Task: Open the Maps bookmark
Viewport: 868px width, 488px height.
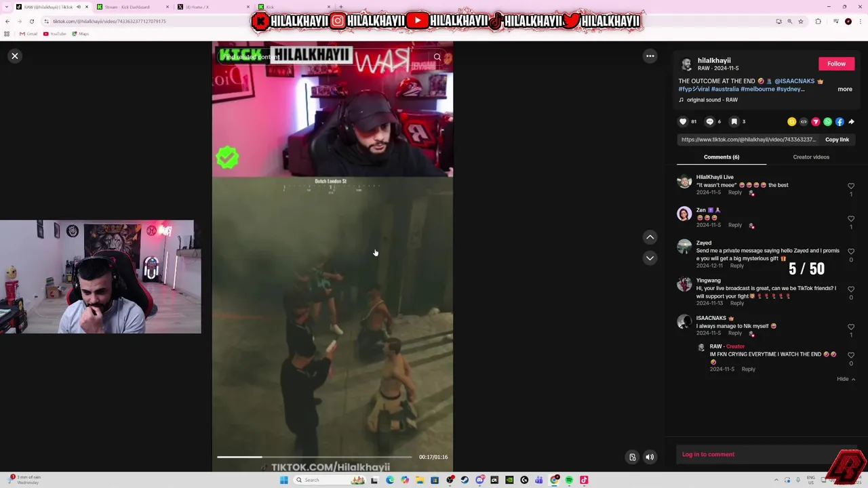Action: pyautogui.click(x=81, y=34)
